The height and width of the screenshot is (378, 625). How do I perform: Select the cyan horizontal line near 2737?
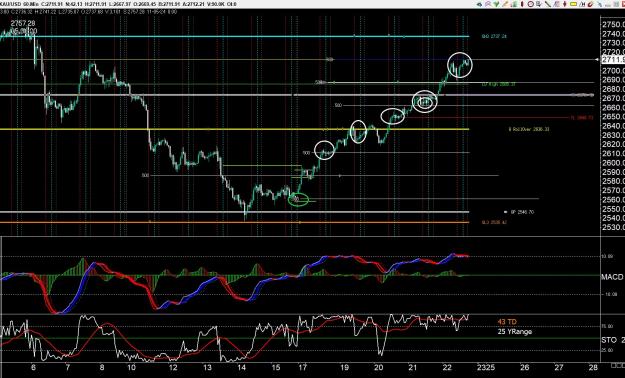coord(234,36)
